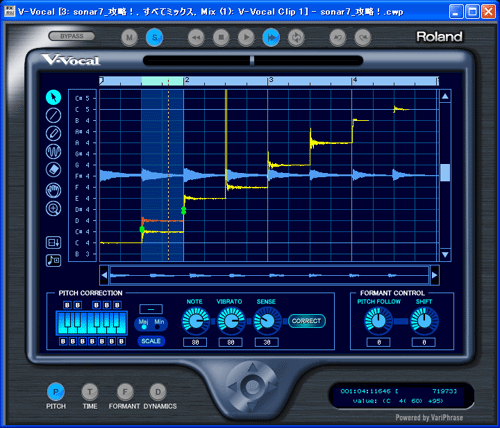
Task: Select the magnifier zoom tool
Action: (x=53, y=209)
